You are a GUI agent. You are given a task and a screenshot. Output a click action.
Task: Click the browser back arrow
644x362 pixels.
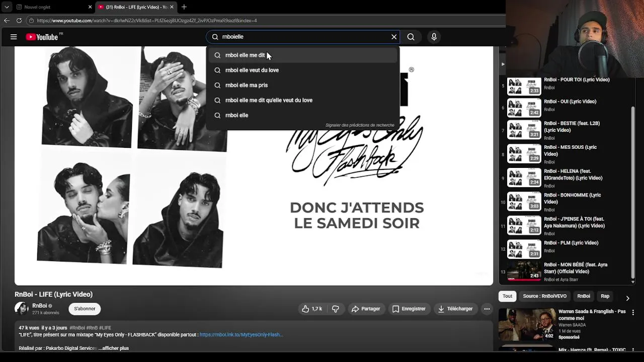[7, 21]
